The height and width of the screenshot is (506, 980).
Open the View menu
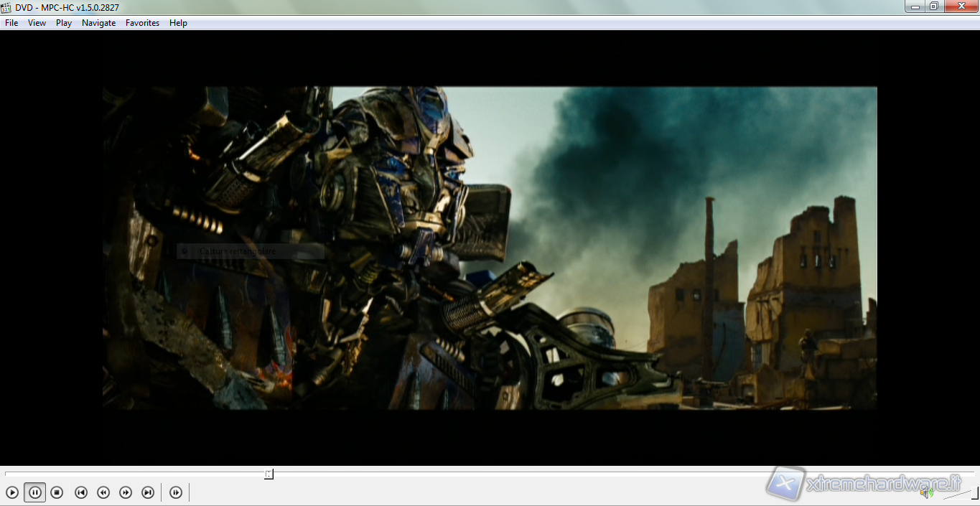coord(37,23)
